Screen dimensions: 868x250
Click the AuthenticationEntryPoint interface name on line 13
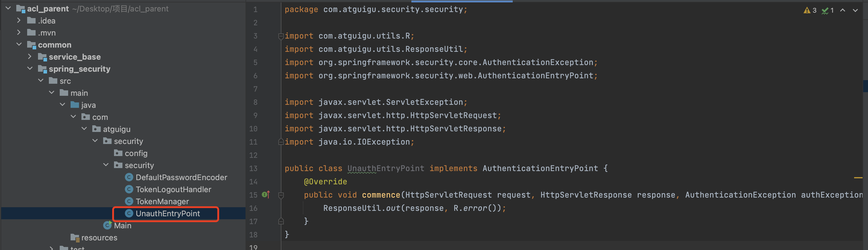tap(540, 169)
